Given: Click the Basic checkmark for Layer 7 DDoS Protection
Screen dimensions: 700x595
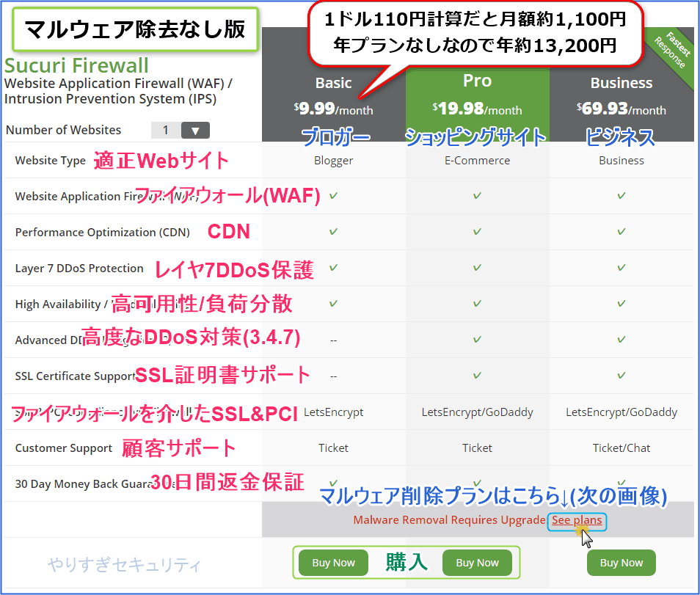Looking at the screenshot, I should [333, 268].
